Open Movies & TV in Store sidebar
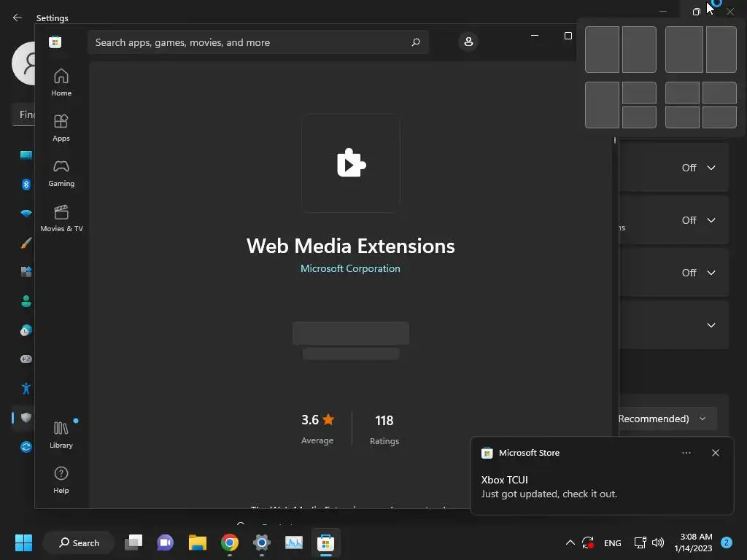747x560 pixels. (61, 219)
